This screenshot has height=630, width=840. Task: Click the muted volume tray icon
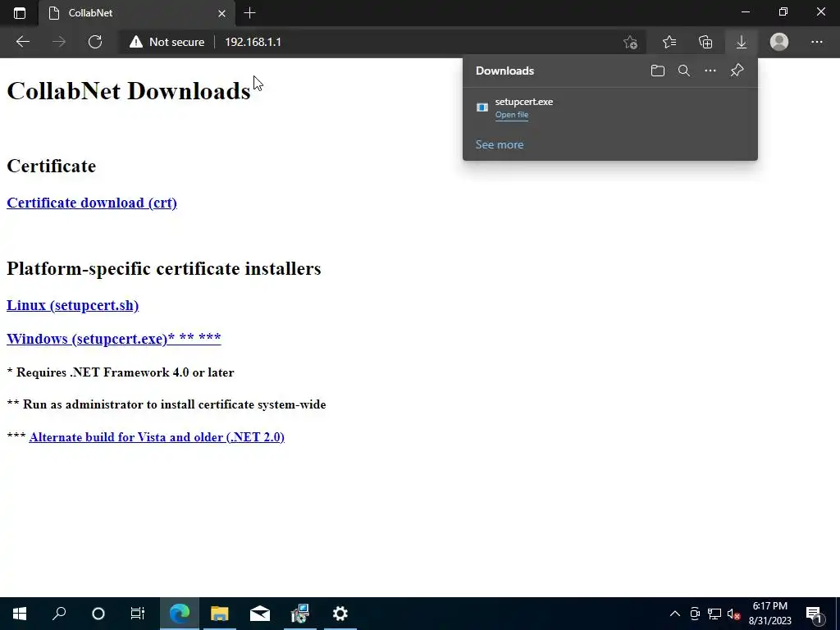733,614
